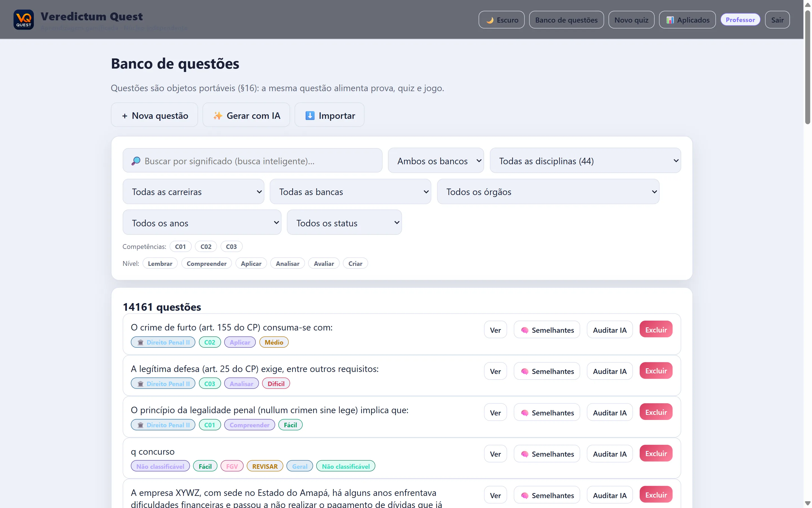The image size is (812, 508).
Task: Open the Todos os órgãos dropdown
Action: coord(548,192)
